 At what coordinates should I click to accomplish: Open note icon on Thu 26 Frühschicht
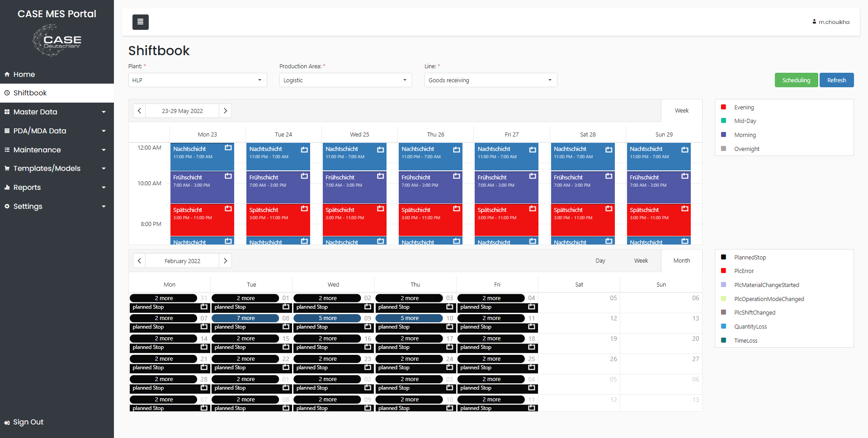click(457, 176)
